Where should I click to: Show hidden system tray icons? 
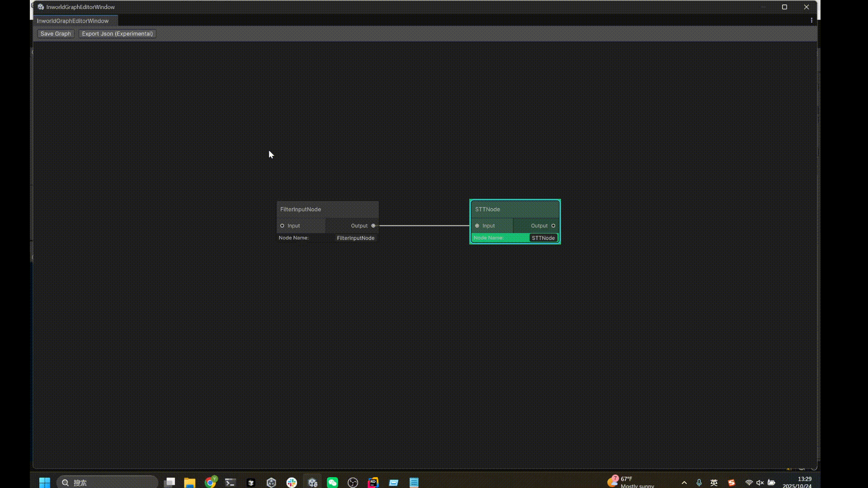pyautogui.click(x=684, y=482)
